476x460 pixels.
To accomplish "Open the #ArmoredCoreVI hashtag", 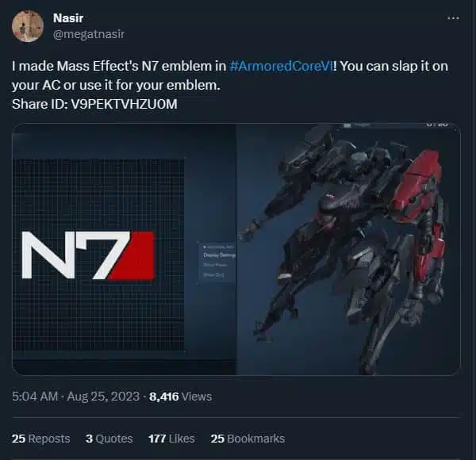I will (281, 66).
